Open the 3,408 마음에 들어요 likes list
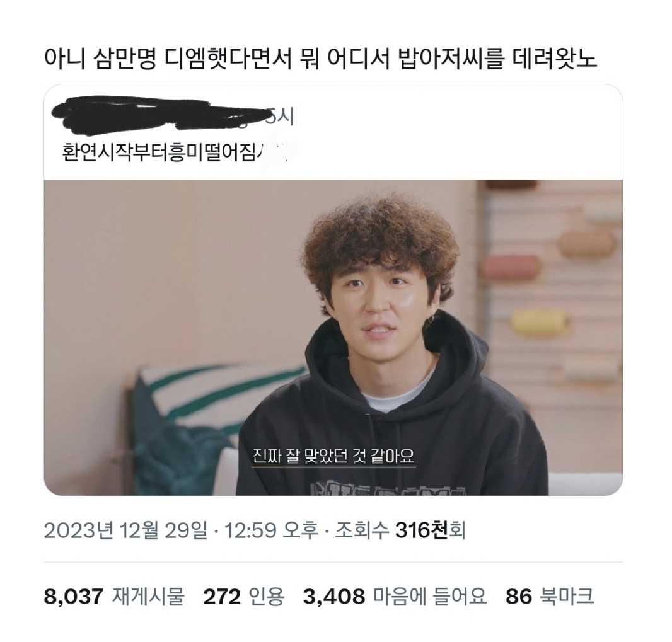The width and height of the screenshot is (672, 642). (395, 596)
